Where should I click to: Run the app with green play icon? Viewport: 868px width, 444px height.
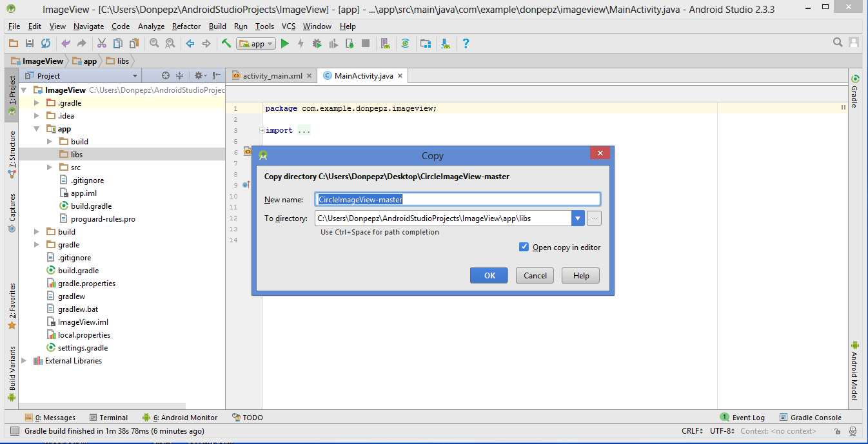coord(284,43)
